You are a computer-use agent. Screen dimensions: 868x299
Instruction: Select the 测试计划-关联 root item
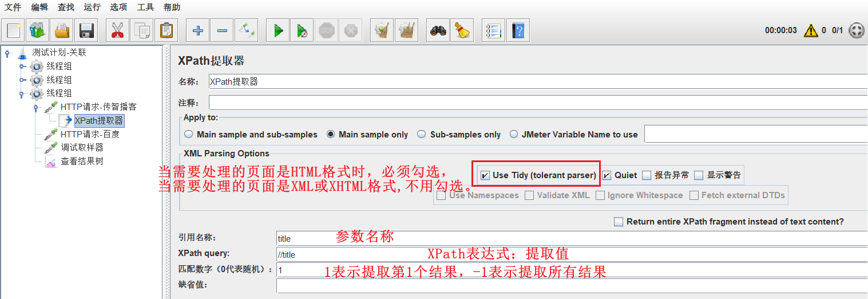tap(59, 53)
